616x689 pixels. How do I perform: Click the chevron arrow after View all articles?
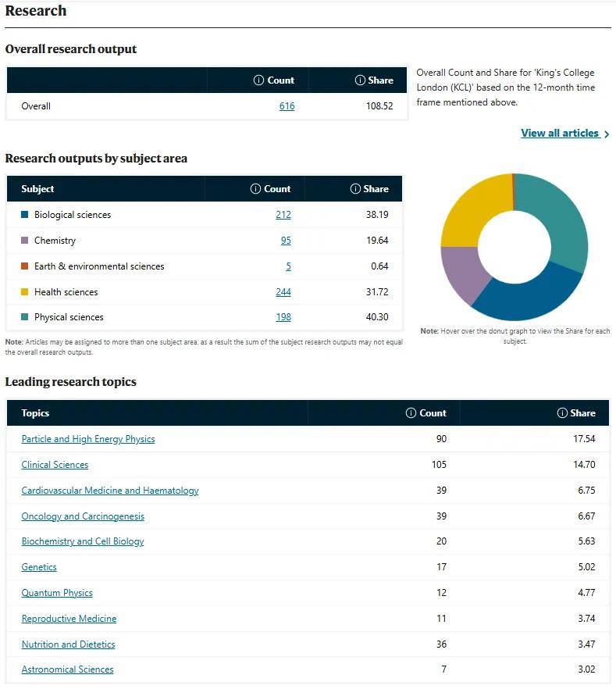click(607, 134)
